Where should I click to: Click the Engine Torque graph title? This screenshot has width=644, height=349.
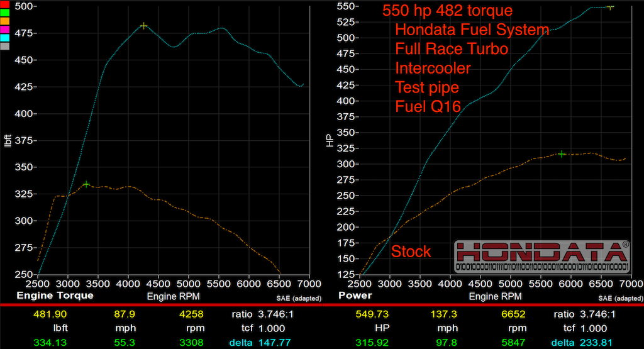(x=55, y=296)
